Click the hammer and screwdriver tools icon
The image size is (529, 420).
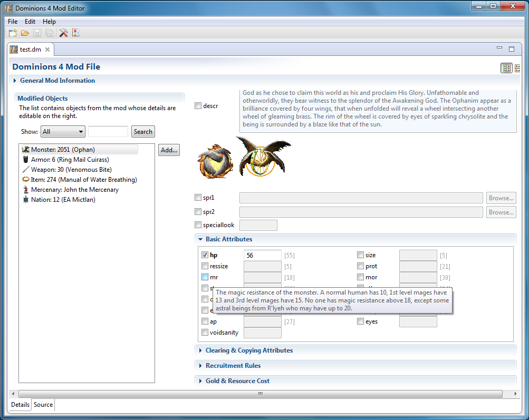(63, 33)
